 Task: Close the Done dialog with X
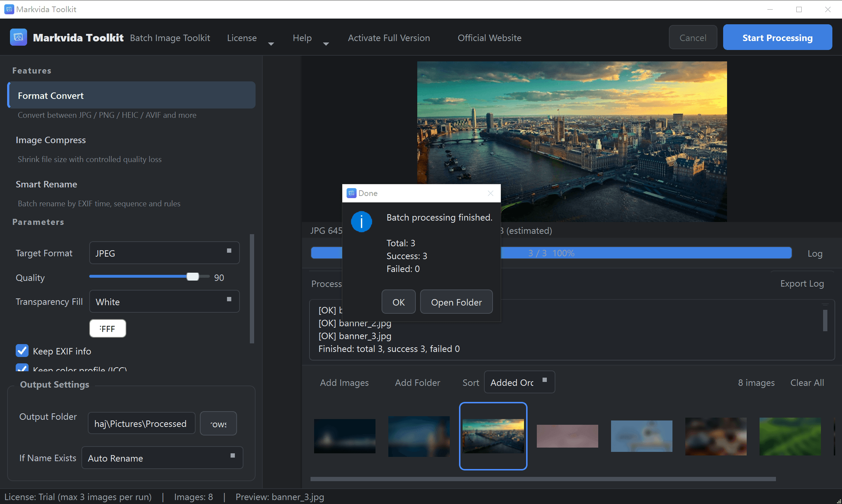click(490, 193)
